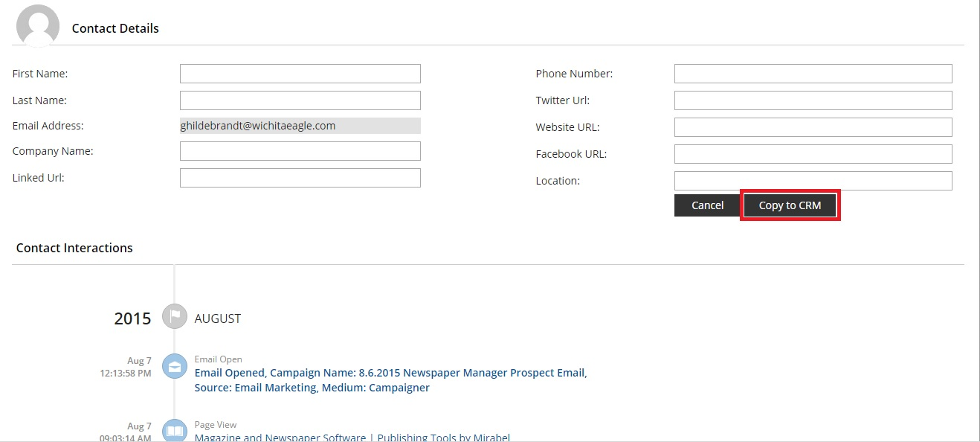The image size is (980, 442).
Task: Focus the First Name input field
Action: point(300,74)
